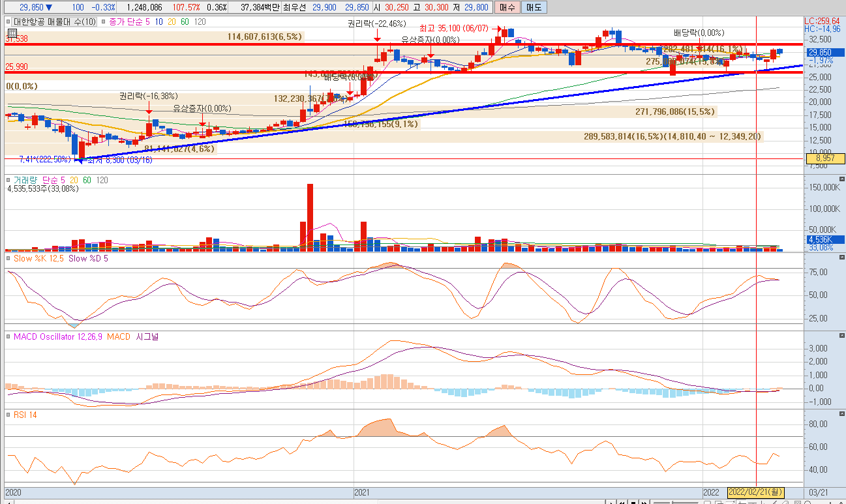Click the 매도 sell button
The width and height of the screenshot is (846, 504).
(534, 8)
